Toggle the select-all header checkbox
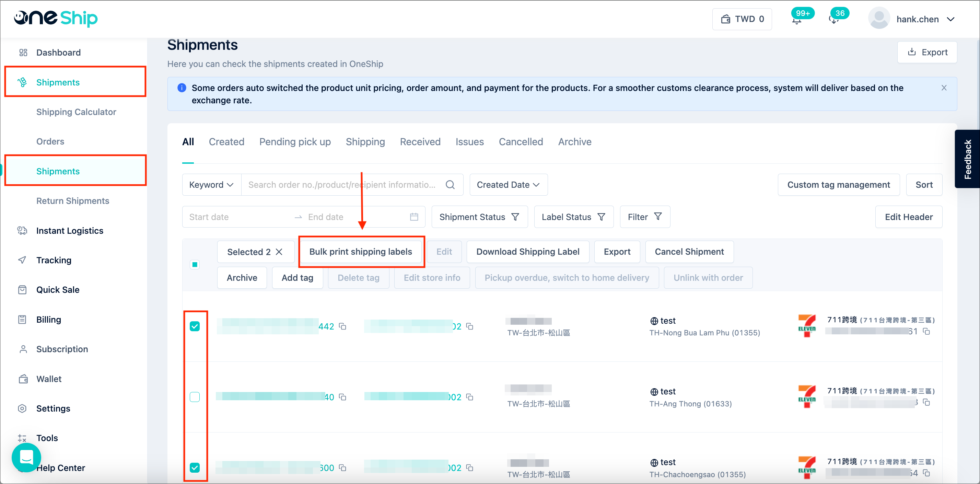The width and height of the screenshot is (980, 484). [195, 264]
